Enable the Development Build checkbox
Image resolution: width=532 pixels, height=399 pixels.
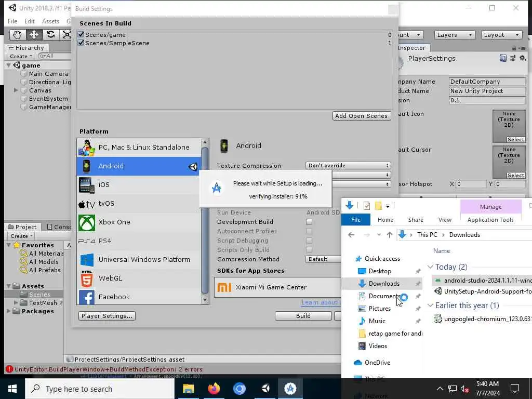309,222
